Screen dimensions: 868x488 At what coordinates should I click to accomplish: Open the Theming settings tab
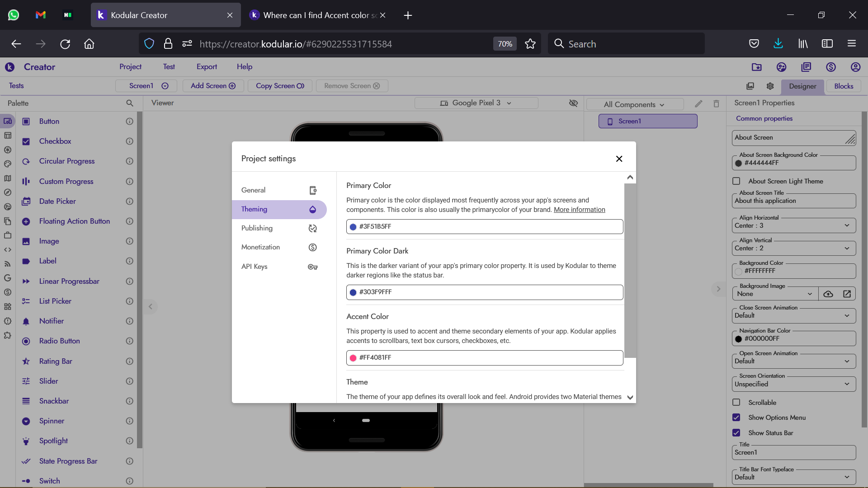click(279, 209)
